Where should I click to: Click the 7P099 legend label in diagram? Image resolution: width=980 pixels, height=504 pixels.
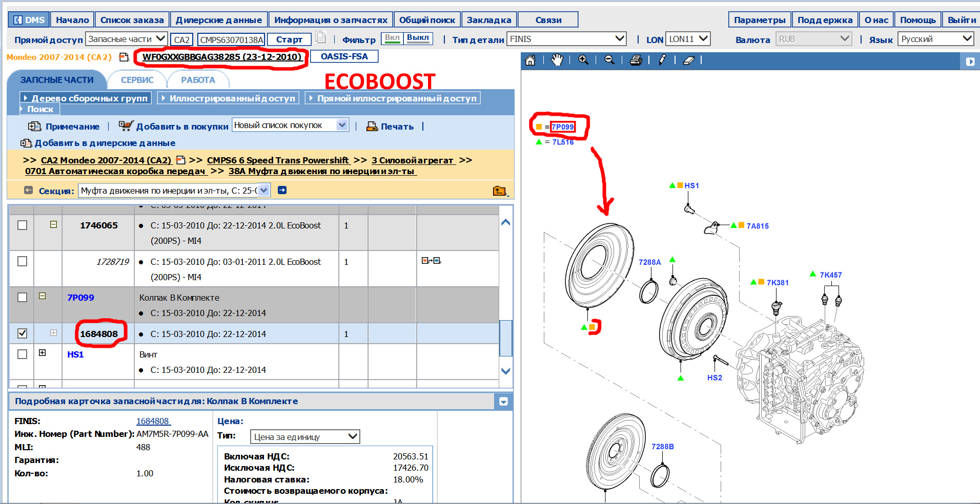563,127
